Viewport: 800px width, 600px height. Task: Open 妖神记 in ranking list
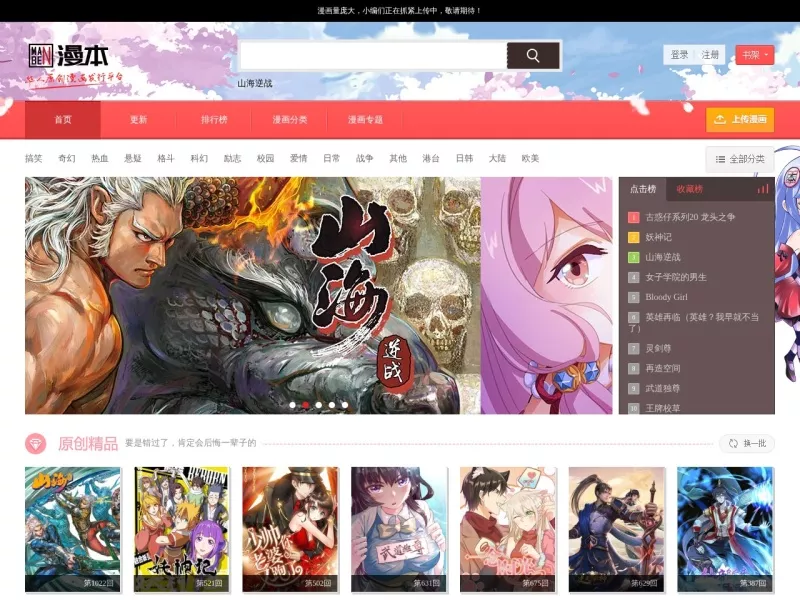point(659,237)
